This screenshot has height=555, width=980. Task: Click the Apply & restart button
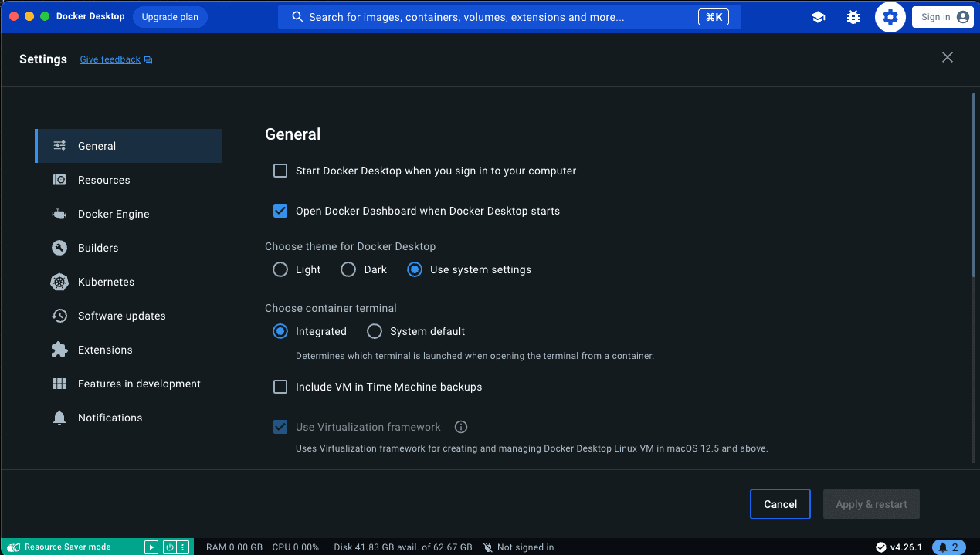tap(871, 504)
